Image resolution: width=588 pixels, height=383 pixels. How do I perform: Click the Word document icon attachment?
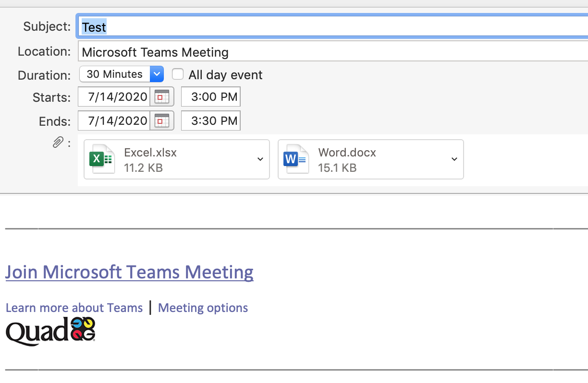295,159
